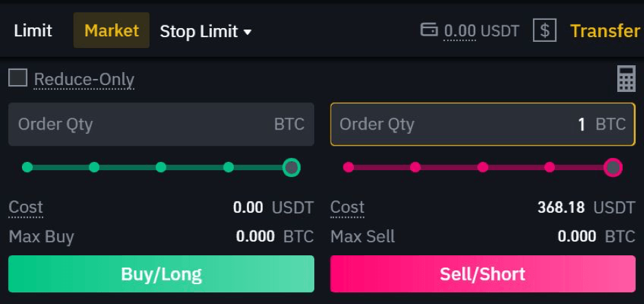644x304 pixels.
Task: Switch to the Limit order tab
Action: click(33, 31)
